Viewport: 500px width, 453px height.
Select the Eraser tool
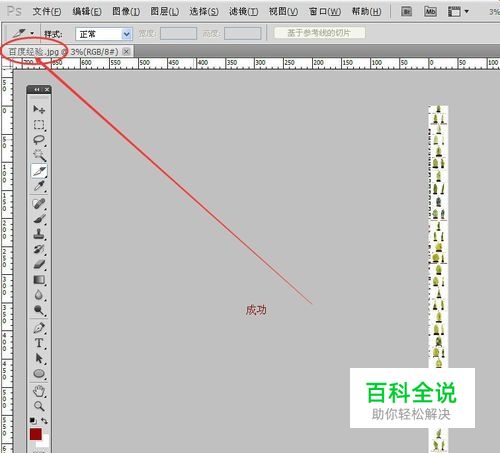coord(39,265)
